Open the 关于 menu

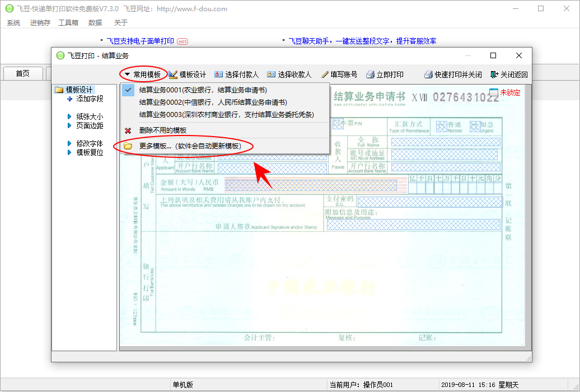(x=120, y=23)
